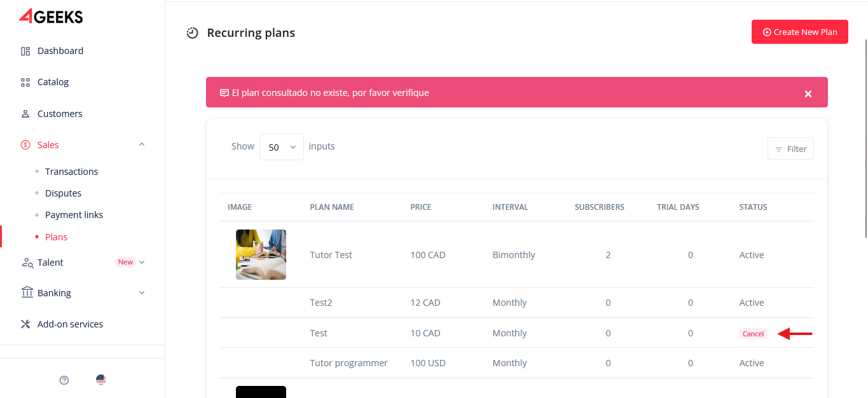Click the Customers person icon
This screenshot has height=398, width=868.
point(25,114)
